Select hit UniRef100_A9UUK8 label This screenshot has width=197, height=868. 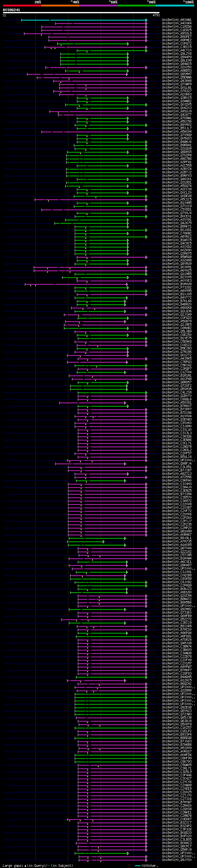[x=177, y=308]
